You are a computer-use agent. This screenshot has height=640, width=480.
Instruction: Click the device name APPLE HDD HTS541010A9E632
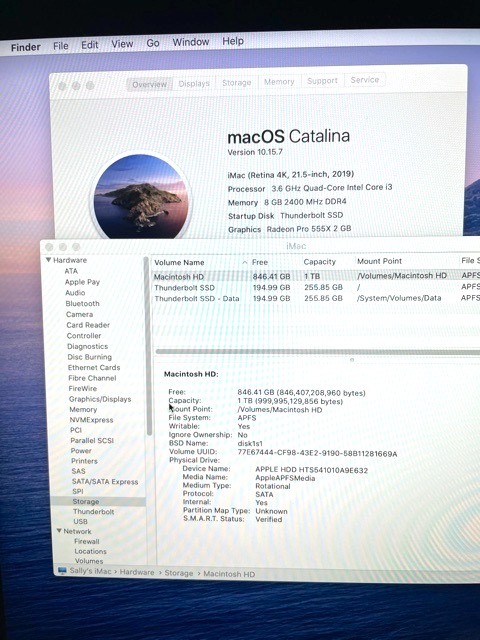pyautogui.click(x=311, y=470)
